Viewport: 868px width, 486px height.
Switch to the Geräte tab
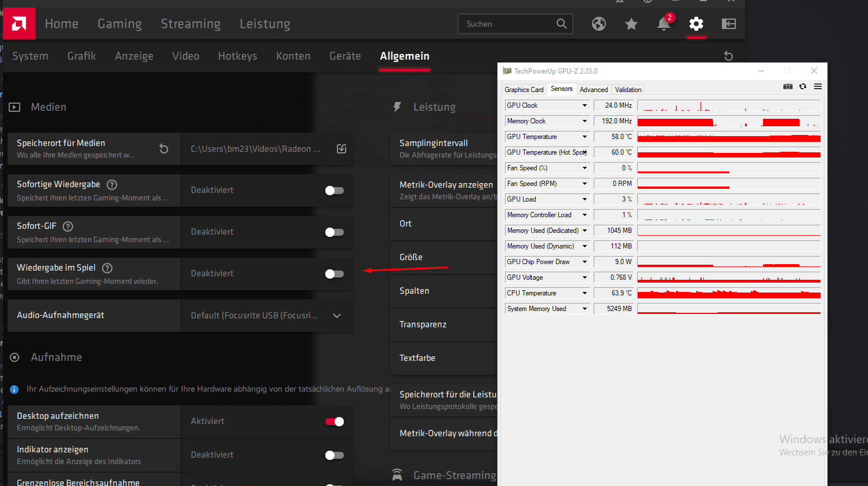345,56
